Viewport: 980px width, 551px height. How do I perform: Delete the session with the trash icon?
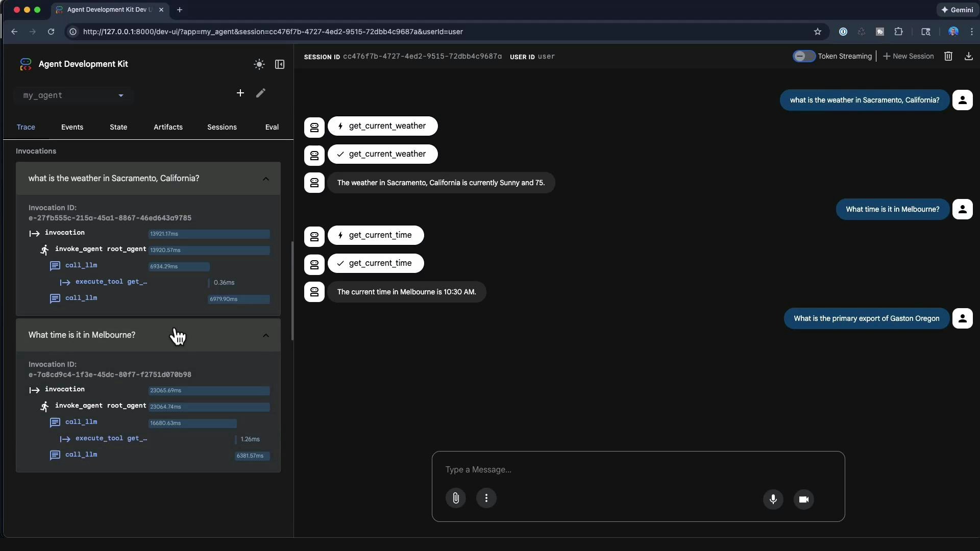[949, 56]
